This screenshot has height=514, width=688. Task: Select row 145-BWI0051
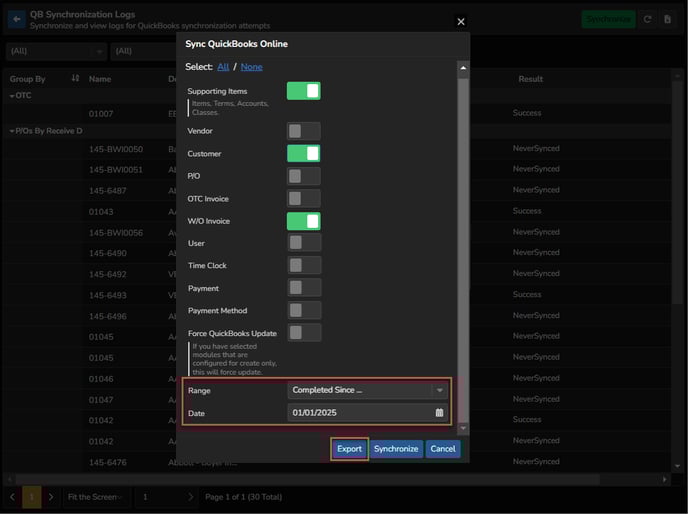tap(116, 170)
